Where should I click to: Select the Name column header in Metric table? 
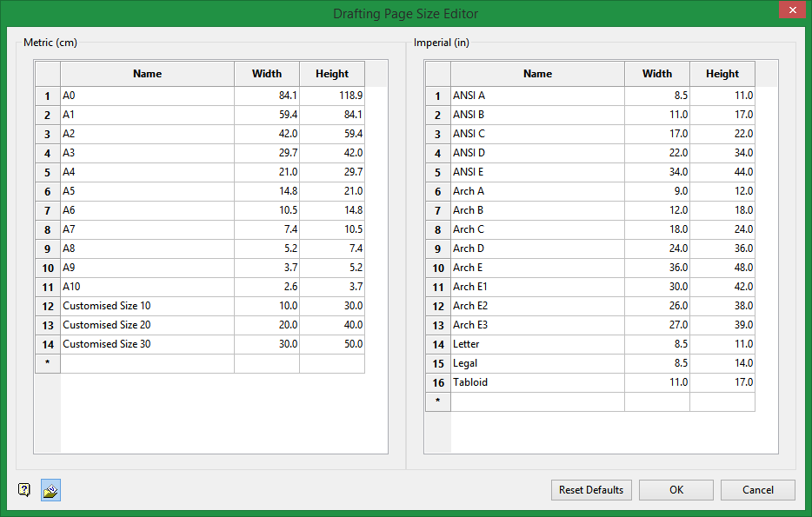point(147,74)
